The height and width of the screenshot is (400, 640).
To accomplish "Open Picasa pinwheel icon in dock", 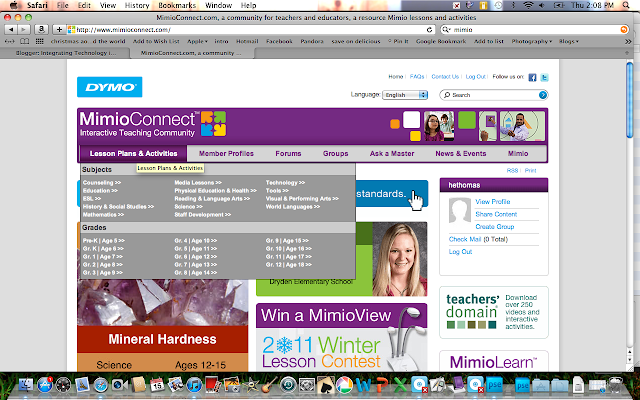I will coord(344,384).
